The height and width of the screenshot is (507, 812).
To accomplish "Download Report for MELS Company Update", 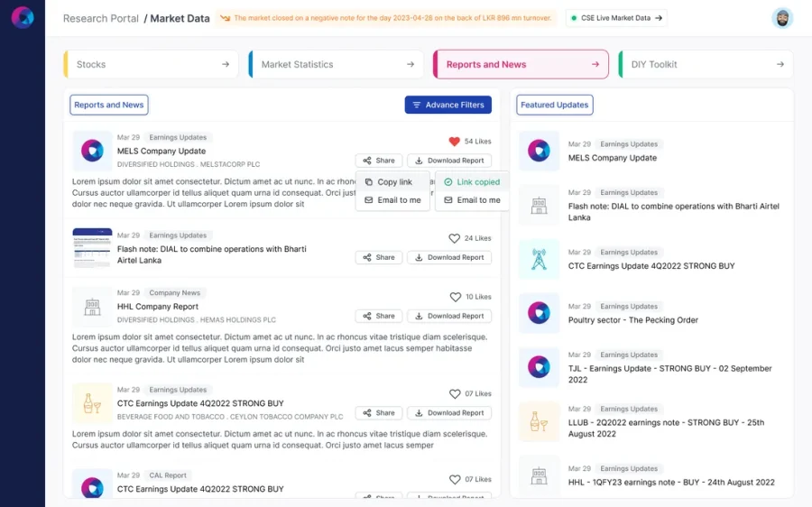I will pos(449,161).
